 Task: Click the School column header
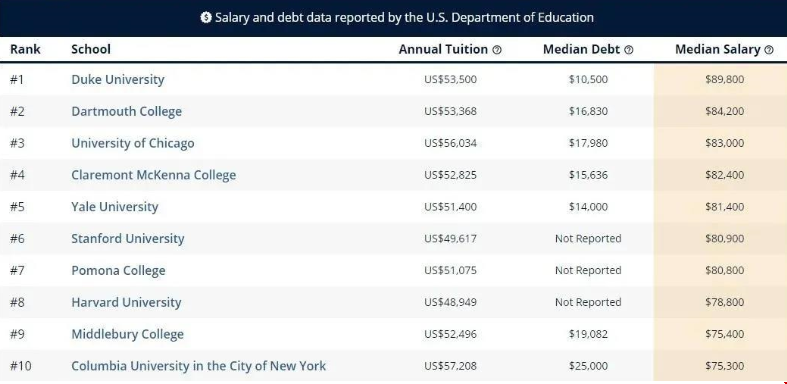point(91,49)
